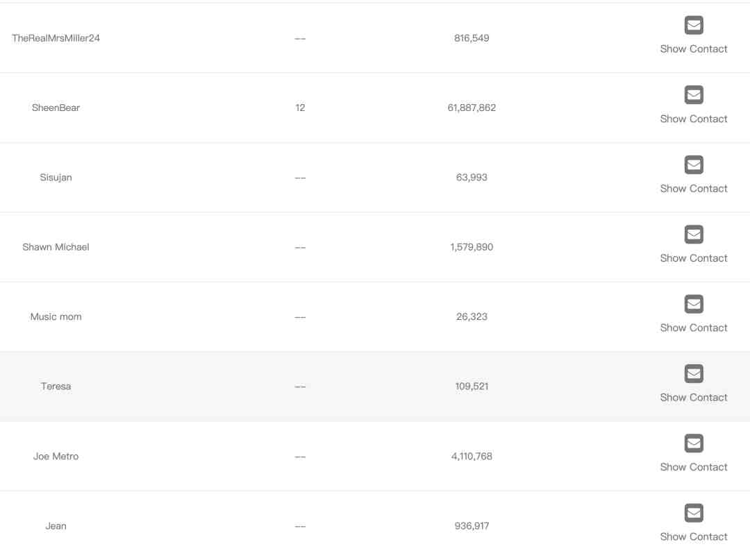The image size is (750, 560).
Task: Reveal Sisujan's contact via Show Contact
Action: [694, 188]
